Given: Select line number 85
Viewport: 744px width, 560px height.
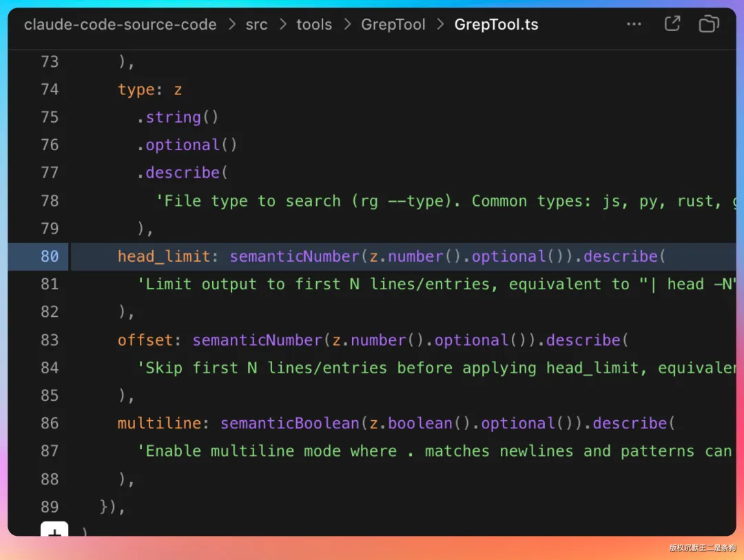Looking at the screenshot, I should pos(50,395).
